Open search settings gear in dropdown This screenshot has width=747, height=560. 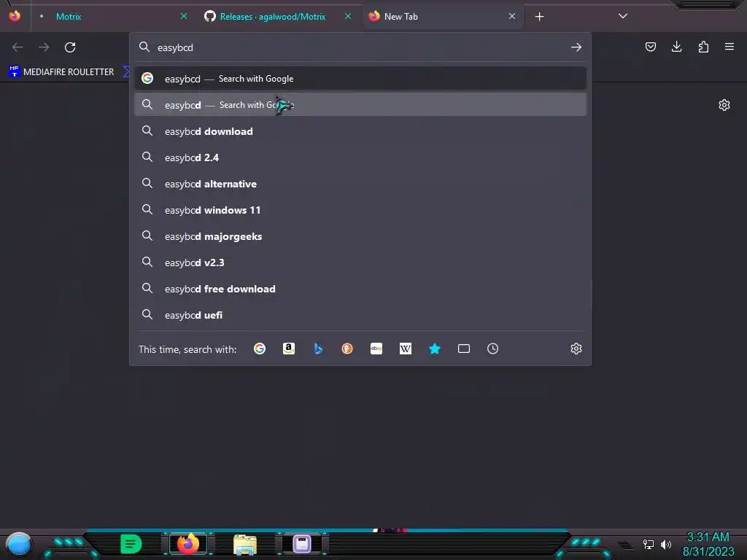(x=576, y=349)
